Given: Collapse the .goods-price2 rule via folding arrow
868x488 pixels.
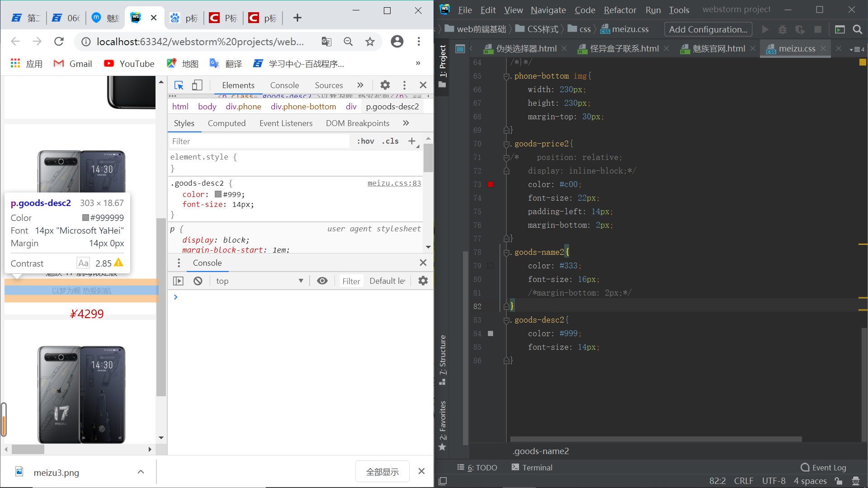Looking at the screenshot, I should coord(506,144).
